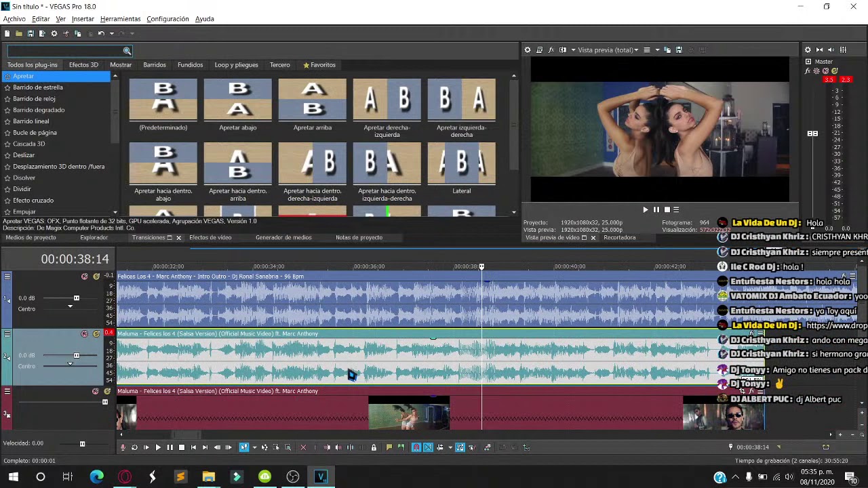Open the Herramientas menu
The width and height of the screenshot is (868, 488).
[120, 19]
